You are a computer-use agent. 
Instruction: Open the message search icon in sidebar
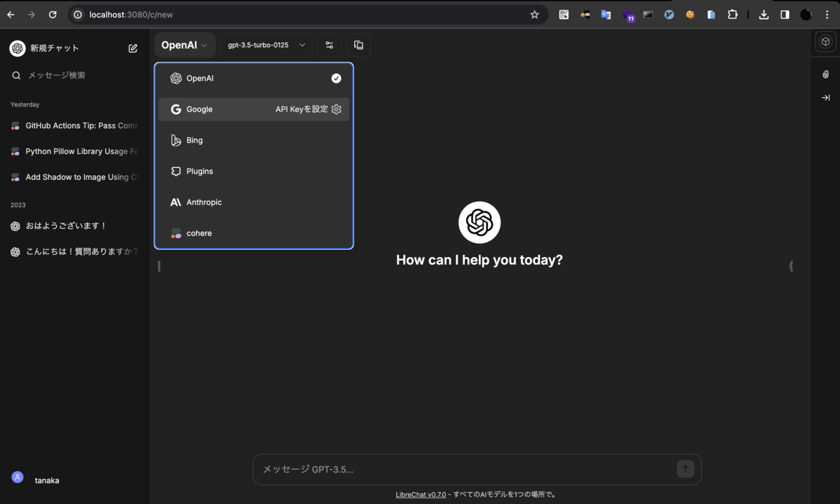[16, 74]
